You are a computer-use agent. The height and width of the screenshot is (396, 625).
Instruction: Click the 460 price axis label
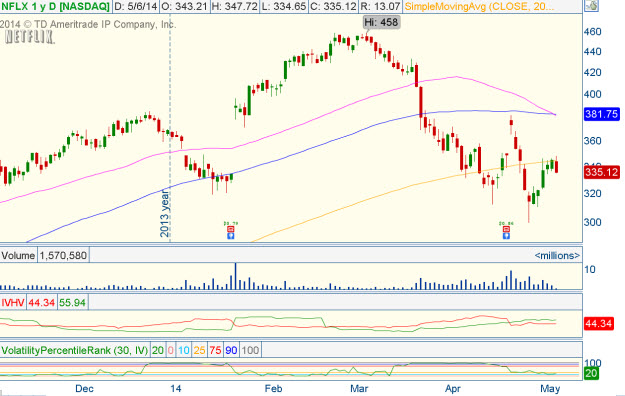click(x=592, y=32)
